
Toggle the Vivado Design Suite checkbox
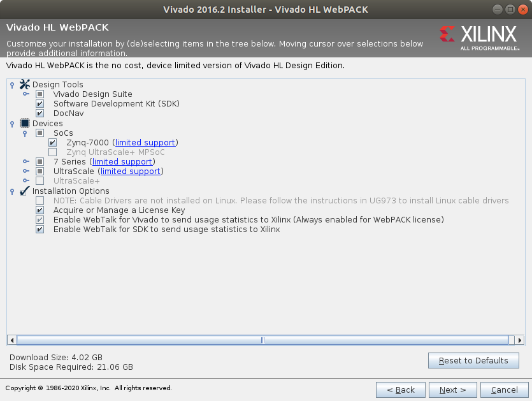click(40, 94)
